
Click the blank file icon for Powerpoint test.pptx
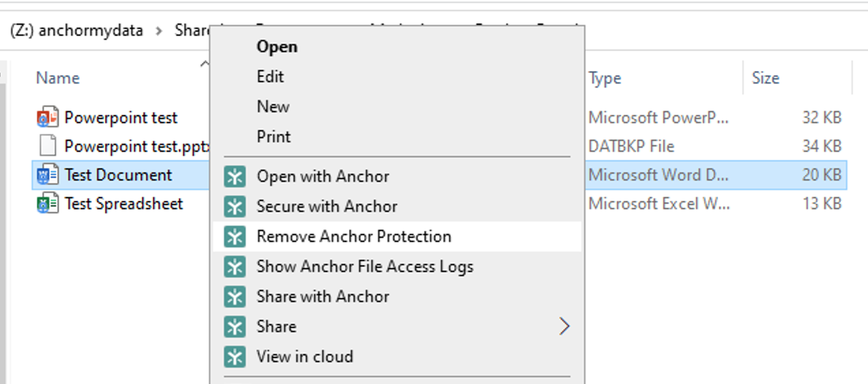pos(47,146)
